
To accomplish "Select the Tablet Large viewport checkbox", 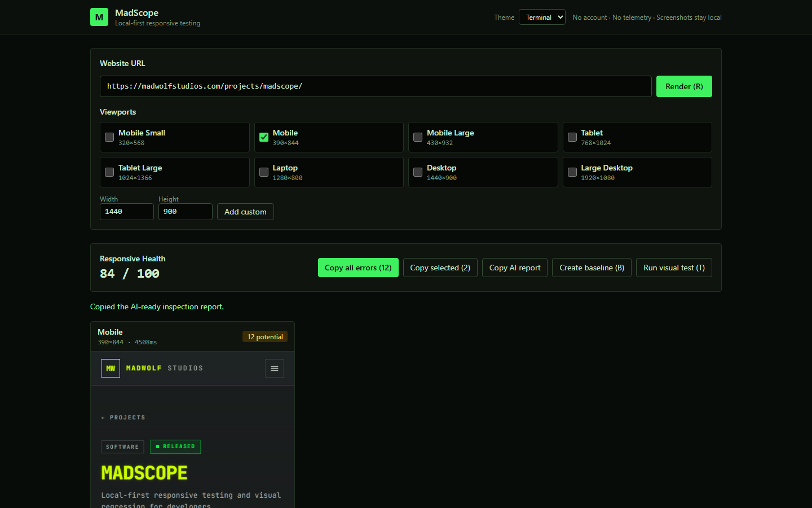I will pyautogui.click(x=109, y=172).
